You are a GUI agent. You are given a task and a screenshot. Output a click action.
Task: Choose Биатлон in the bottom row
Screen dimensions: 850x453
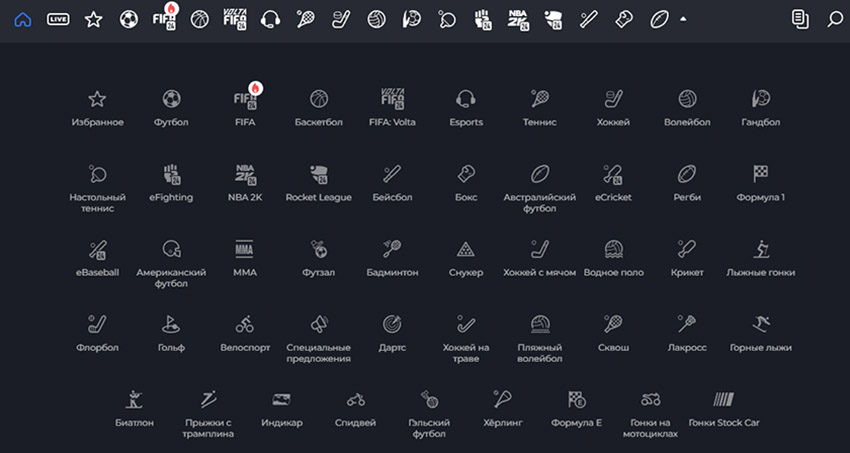tap(135, 407)
